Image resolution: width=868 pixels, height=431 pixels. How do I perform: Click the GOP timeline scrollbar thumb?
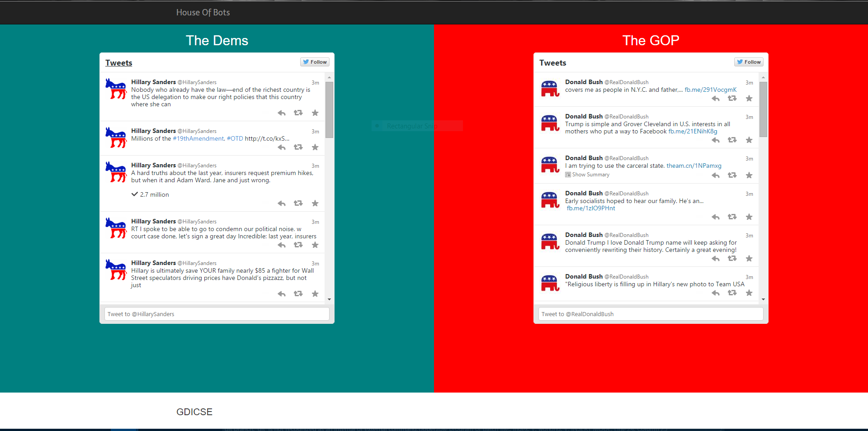coord(764,109)
